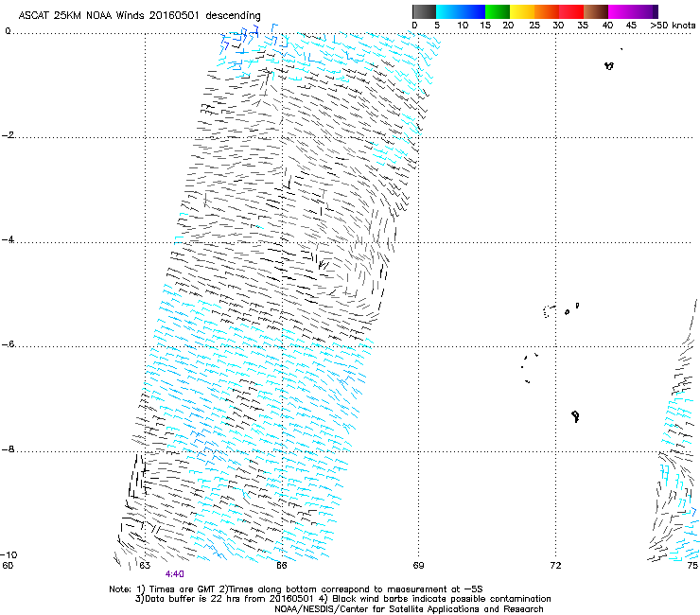The width and height of the screenshot is (700, 615).
Task: Click the latitude label -2
Action: 8,135
